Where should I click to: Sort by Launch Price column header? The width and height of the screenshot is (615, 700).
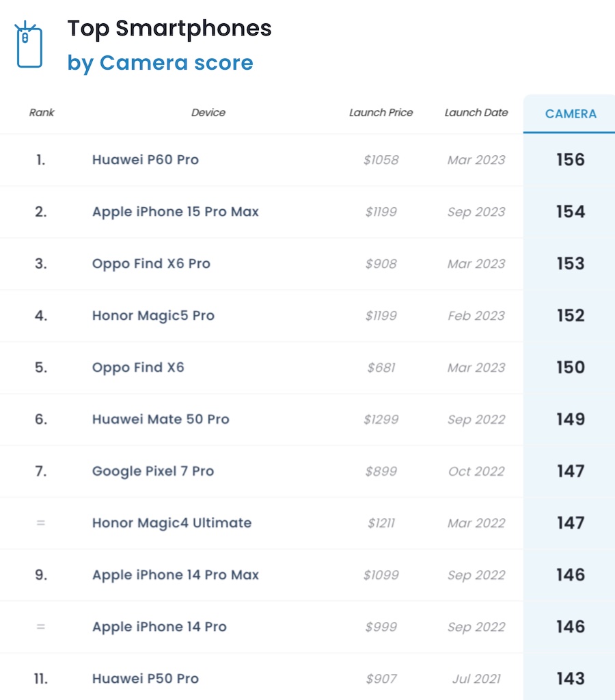(381, 112)
